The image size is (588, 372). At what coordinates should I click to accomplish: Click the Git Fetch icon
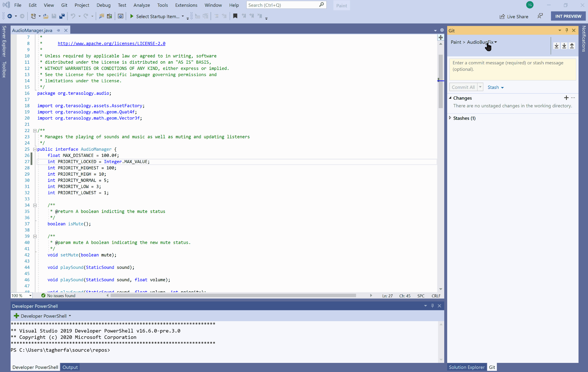click(x=556, y=46)
